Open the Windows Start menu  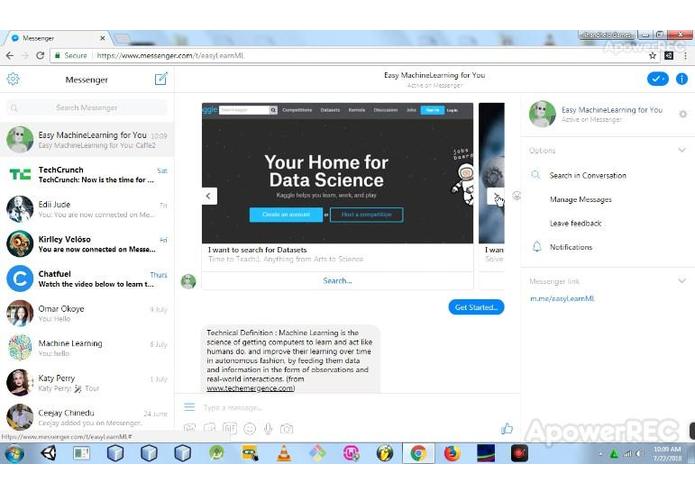pyautogui.click(x=14, y=454)
